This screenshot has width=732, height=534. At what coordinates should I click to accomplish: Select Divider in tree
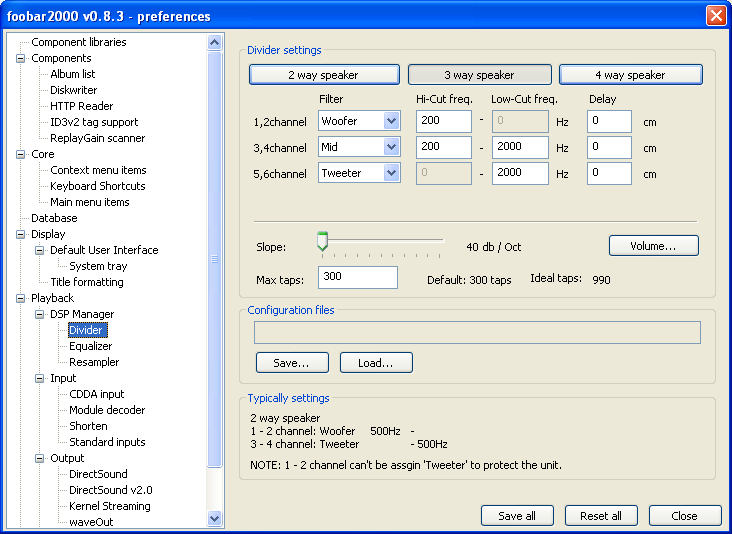[x=88, y=330]
